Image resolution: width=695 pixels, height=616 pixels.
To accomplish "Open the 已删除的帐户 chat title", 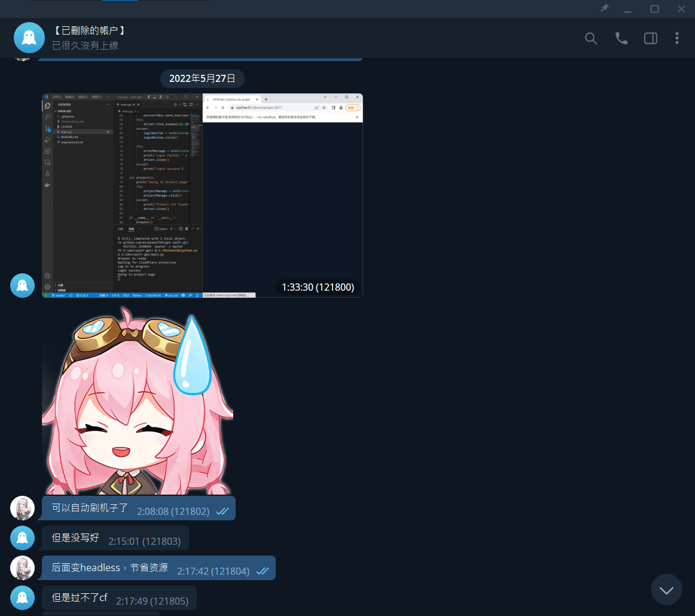I will pyautogui.click(x=90, y=31).
